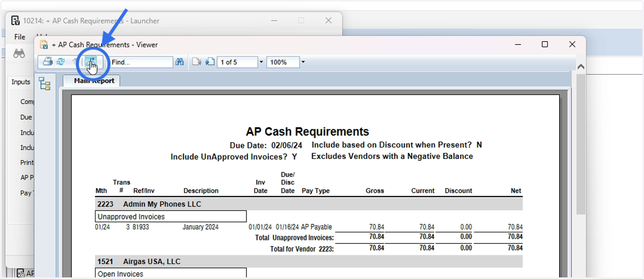This screenshot has height=279, width=644.
Task: Click Total Unapproved Invoices label
Action: (x=295, y=238)
